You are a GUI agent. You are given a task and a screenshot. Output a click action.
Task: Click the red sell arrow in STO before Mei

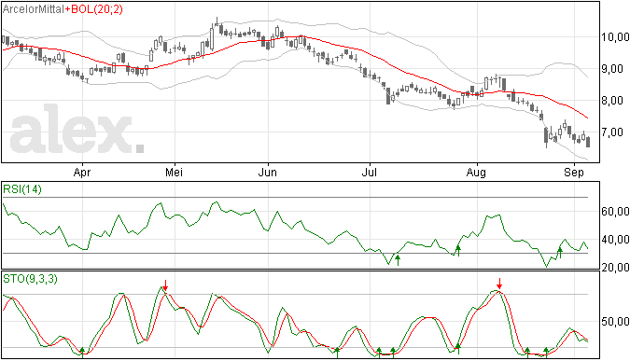pos(165,285)
